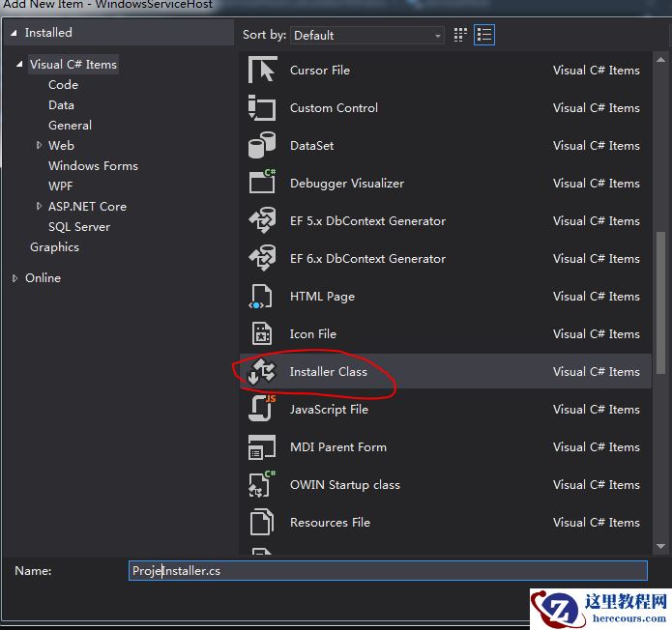Collapse the Installed section
The height and width of the screenshot is (630, 672).
[x=15, y=33]
